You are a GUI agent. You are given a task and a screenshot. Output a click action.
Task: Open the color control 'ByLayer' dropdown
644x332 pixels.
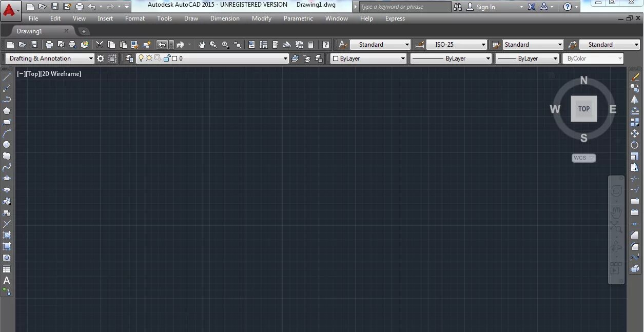tap(368, 58)
